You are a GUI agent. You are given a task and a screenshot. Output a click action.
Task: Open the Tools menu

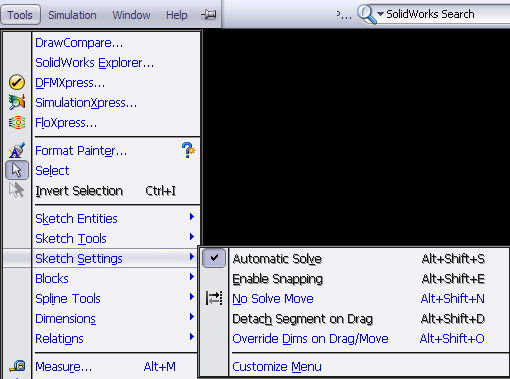pos(20,15)
